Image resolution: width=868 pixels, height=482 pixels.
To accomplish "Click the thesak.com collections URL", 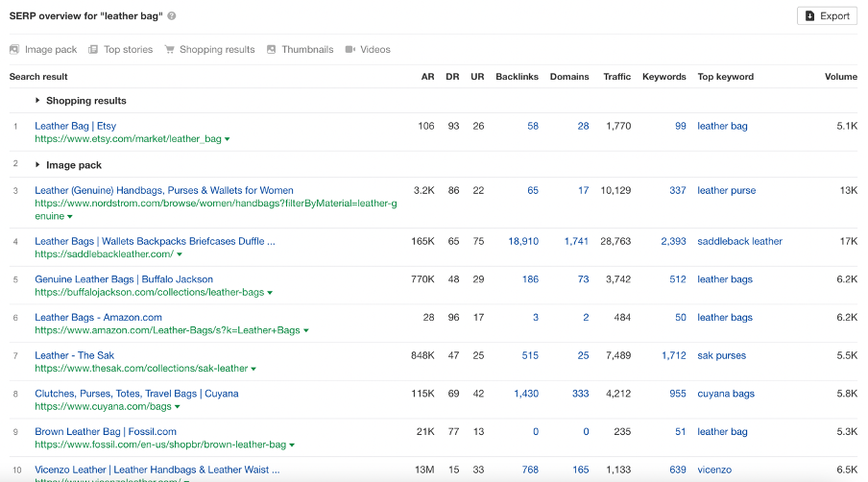I will (141, 369).
